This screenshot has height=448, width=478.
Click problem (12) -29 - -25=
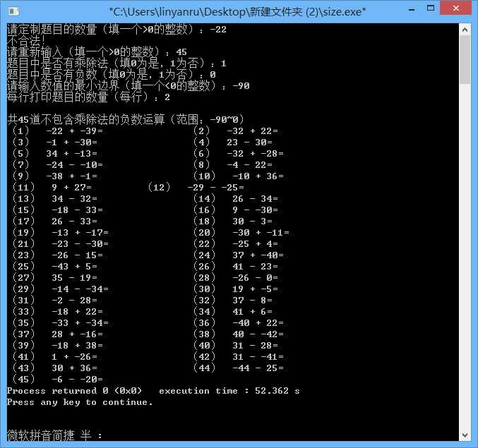(196, 187)
